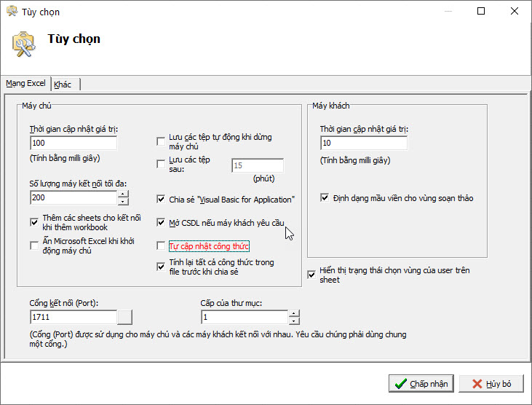
Task: Increase maximum connected machines with up arrow
Action: tap(123, 194)
